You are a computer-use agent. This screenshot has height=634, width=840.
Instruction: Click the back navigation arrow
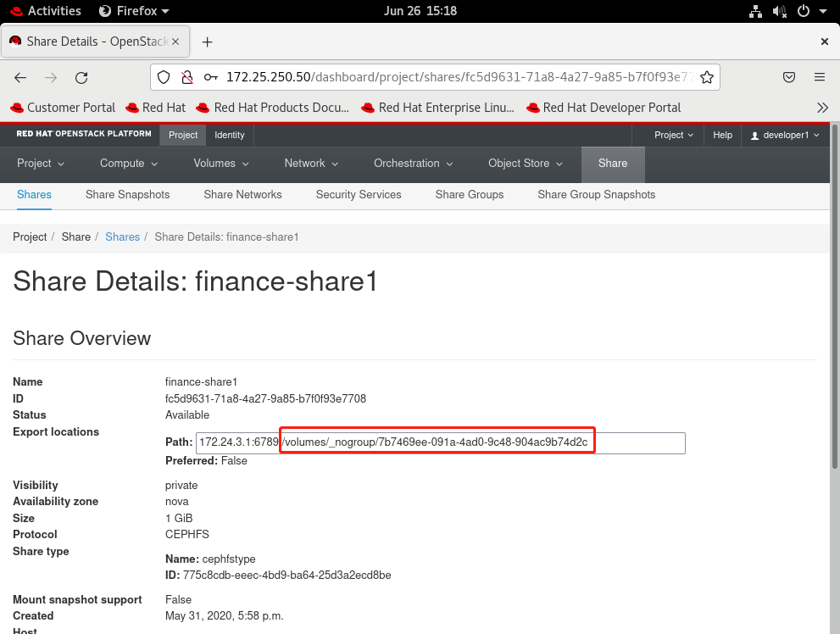pyautogui.click(x=20, y=77)
